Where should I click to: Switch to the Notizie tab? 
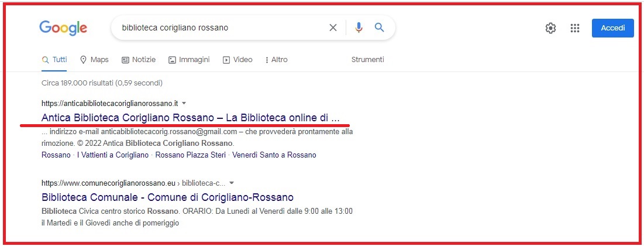(139, 60)
